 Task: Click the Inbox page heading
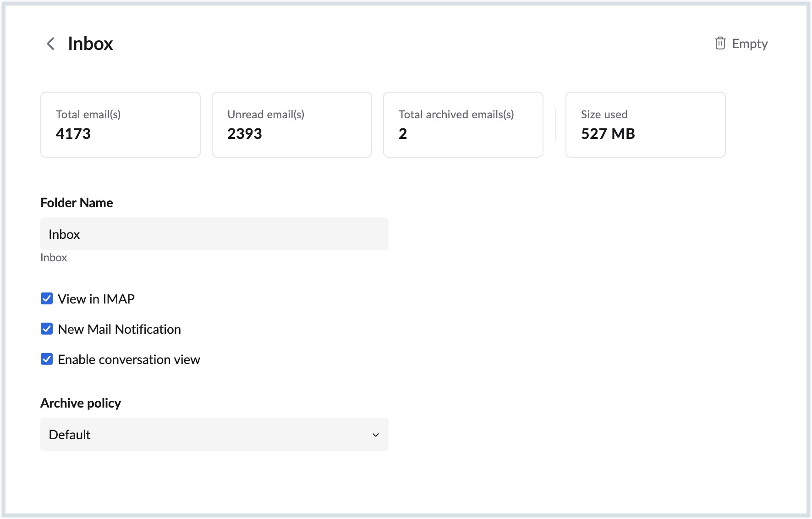(x=90, y=44)
